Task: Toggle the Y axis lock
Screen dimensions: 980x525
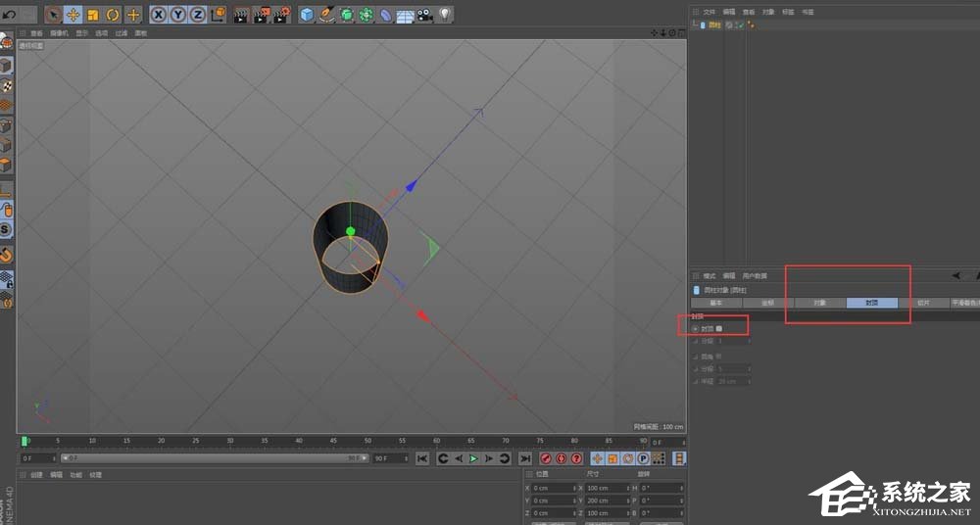Action: (x=178, y=15)
